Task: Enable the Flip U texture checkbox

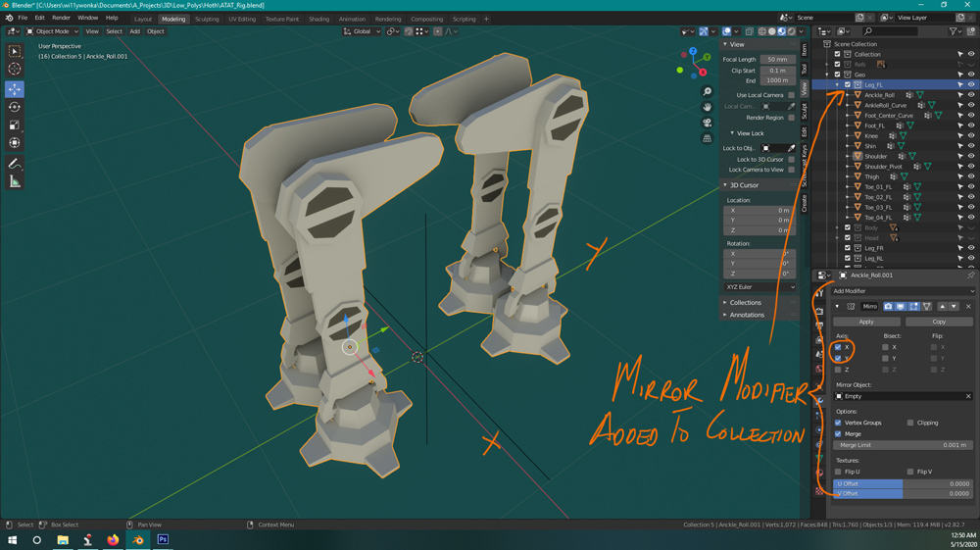Action: point(838,472)
